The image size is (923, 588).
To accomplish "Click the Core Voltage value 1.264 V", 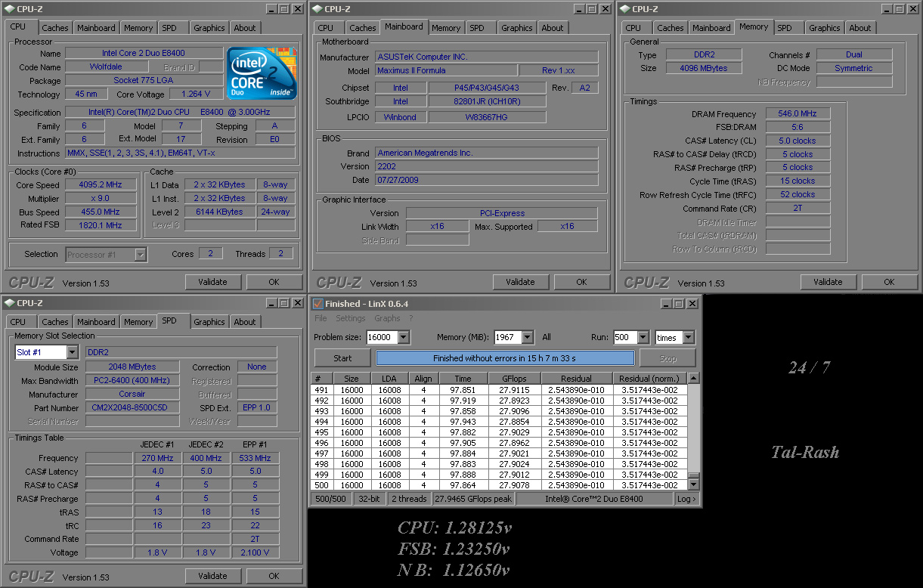I will (197, 94).
